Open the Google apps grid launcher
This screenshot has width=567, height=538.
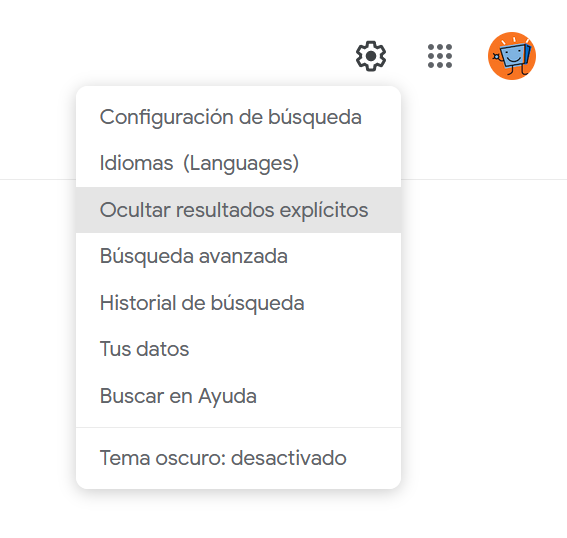(x=440, y=56)
